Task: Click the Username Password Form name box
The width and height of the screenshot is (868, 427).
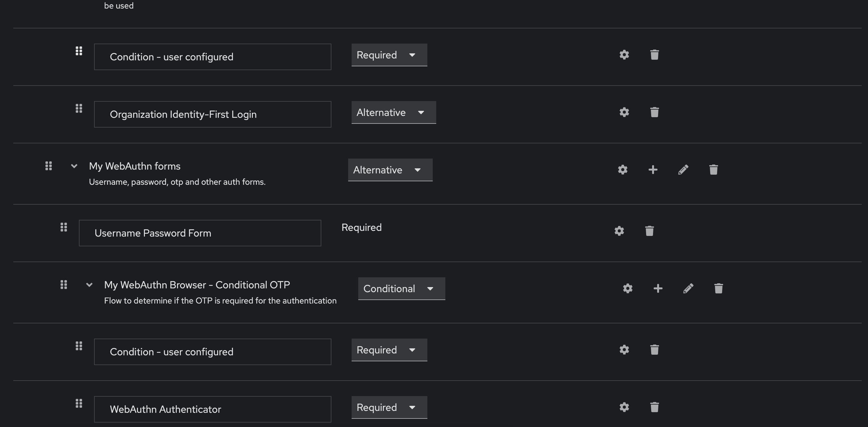Action: tap(200, 233)
